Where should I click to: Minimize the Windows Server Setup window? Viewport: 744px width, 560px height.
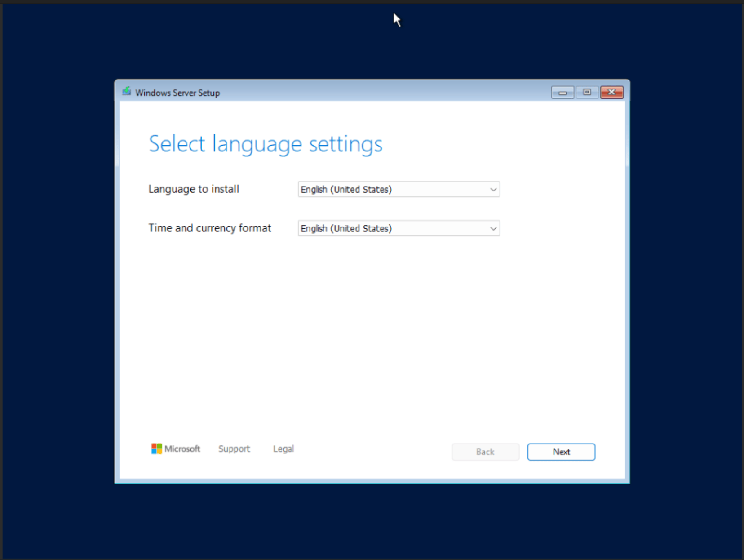tap(563, 92)
